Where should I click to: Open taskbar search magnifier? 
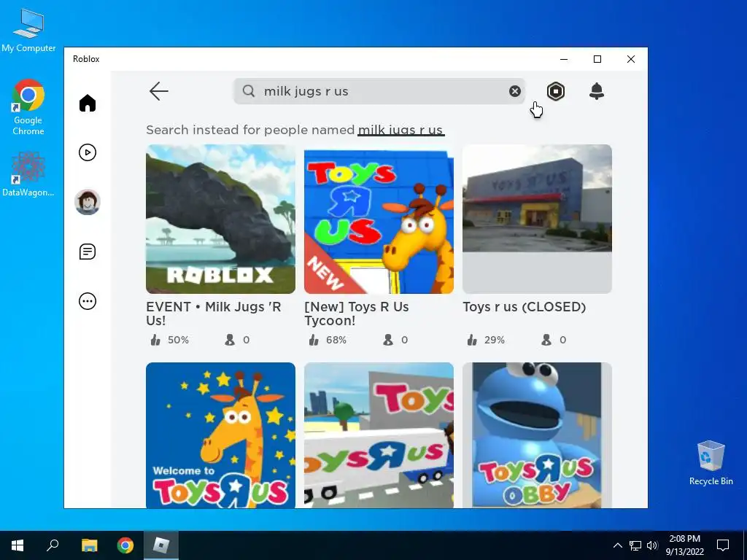(x=53, y=545)
